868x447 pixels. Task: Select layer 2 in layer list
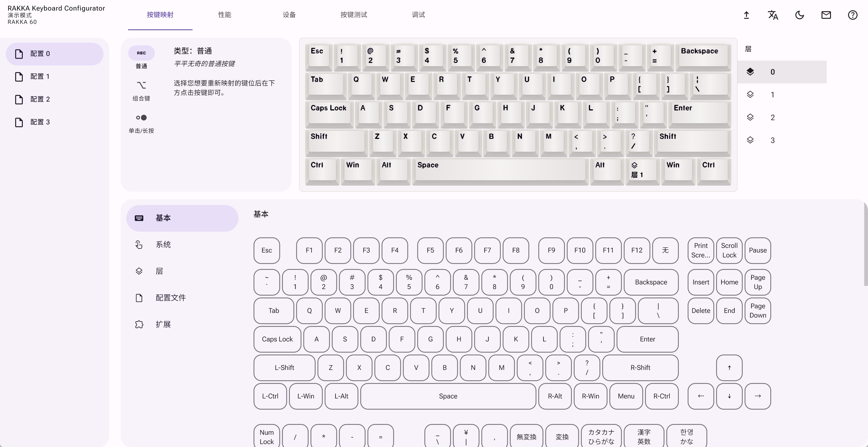click(x=782, y=117)
